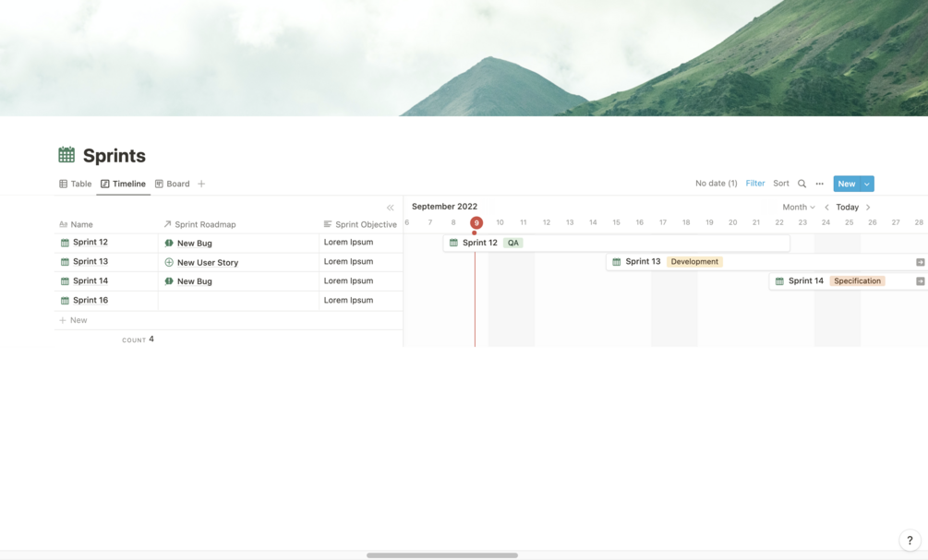This screenshot has height=560, width=928.
Task: Click Sprint 14 row calendar icon
Action: (x=66, y=281)
